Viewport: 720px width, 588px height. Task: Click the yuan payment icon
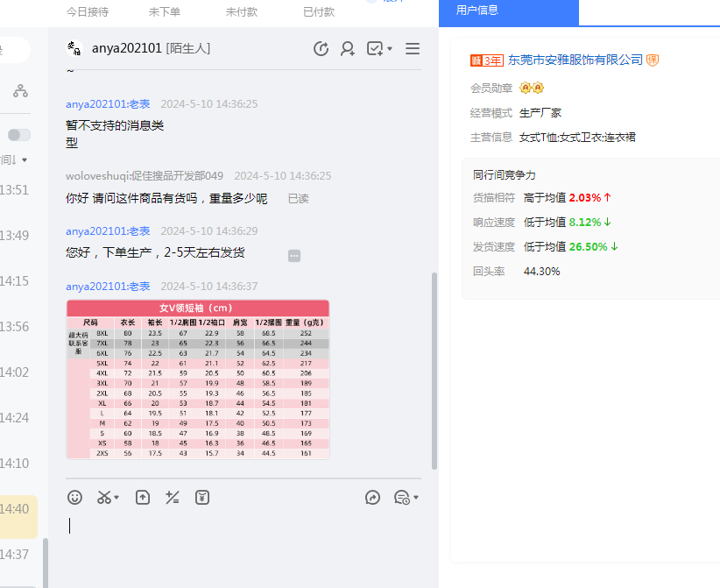click(202, 497)
